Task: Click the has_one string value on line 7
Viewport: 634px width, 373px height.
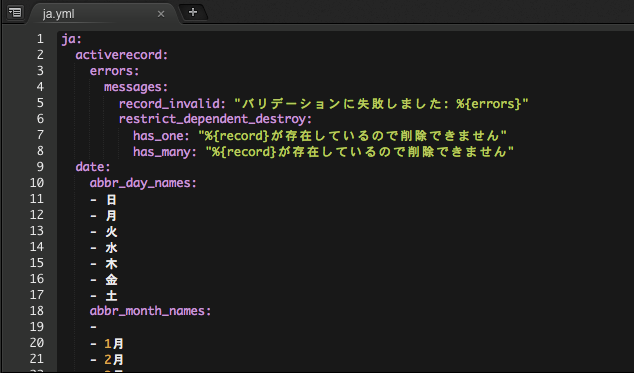Action: 352,136
